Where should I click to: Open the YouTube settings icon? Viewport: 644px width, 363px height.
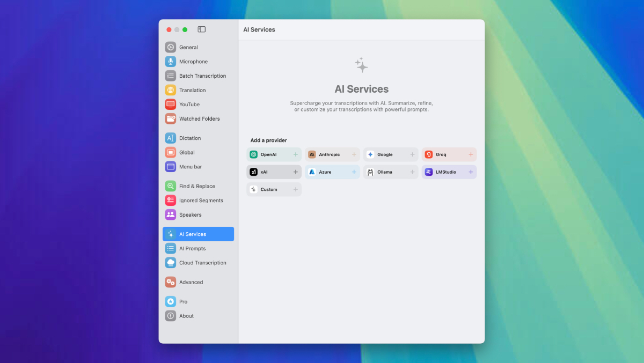[x=171, y=105]
